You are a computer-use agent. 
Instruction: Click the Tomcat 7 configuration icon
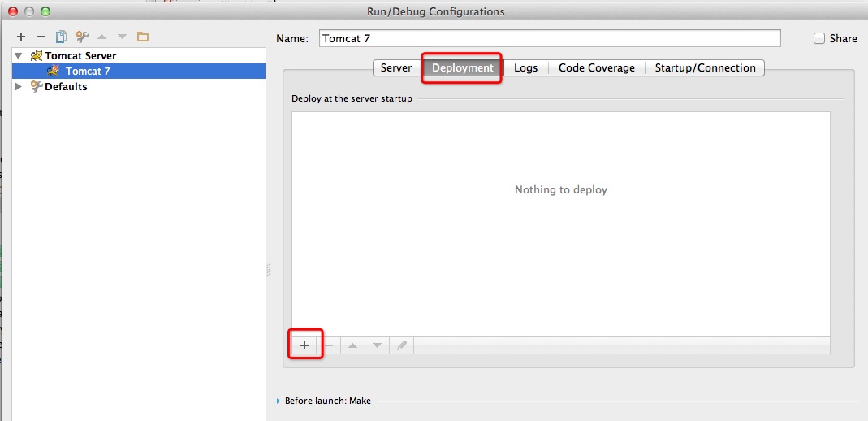(53, 71)
